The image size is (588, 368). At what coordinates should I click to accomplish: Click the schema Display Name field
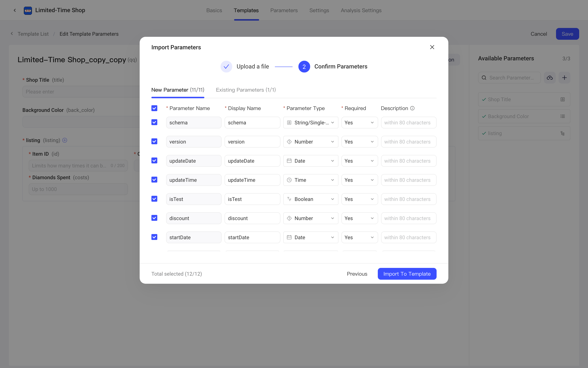click(x=252, y=122)
